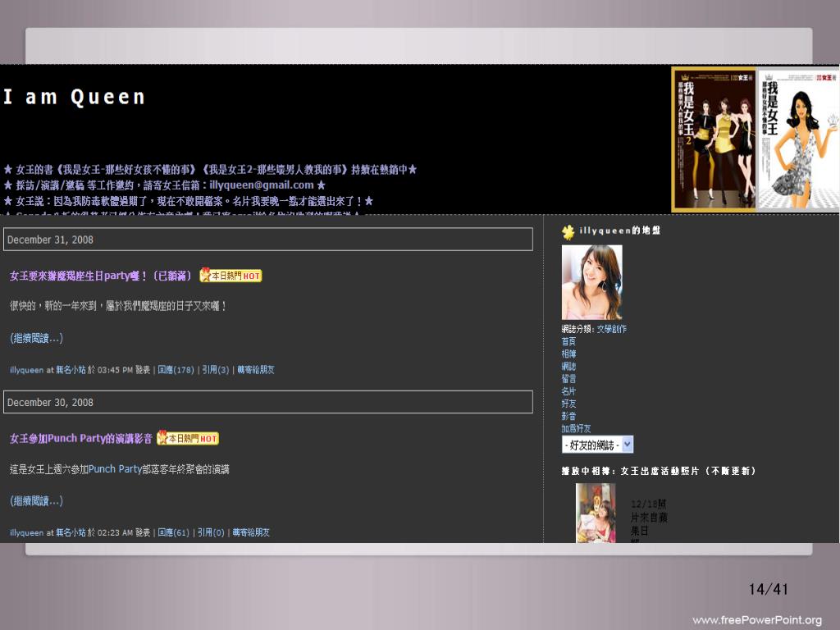The image size is (840, 630).
Task: Click the 播放中相簿 album heading
Action: pos(659,471)
